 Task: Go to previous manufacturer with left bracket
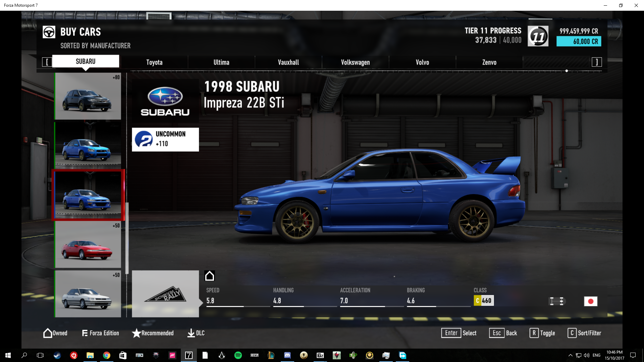click(47, 62)
